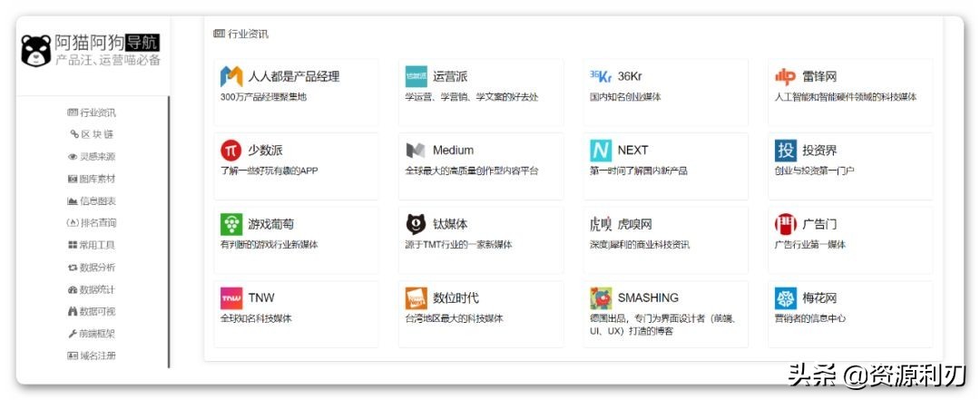Screen dimensions: 980x400
Task: Click the 运营派 teal logo icon
Action: pyautogui.click(x=416, y=76)
